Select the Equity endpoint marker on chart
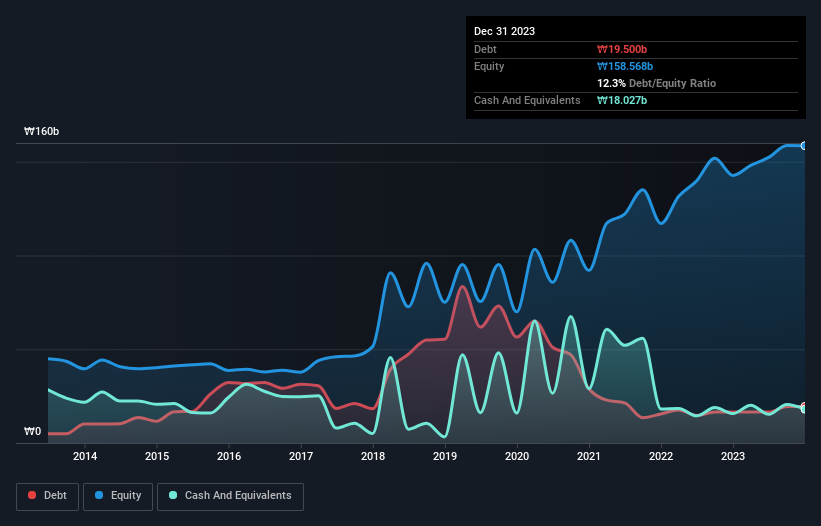The height and width of the screenshot is (526, 821). point(804,146)
